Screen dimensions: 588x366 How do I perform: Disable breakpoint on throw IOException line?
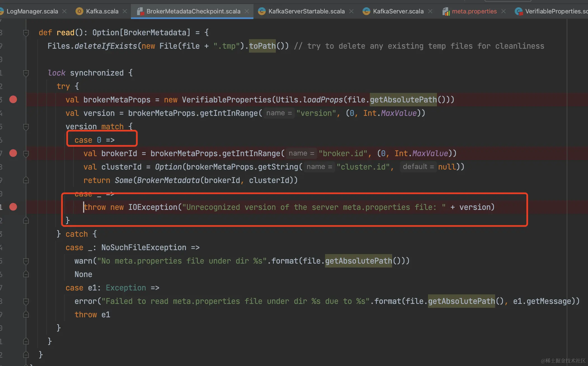point(13,207)
